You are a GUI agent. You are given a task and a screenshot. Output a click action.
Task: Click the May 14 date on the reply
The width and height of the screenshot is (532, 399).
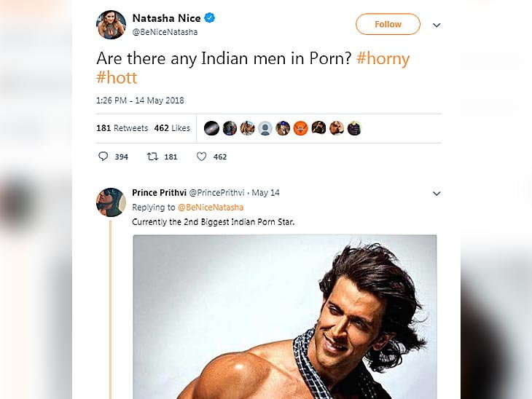point(266,193)
